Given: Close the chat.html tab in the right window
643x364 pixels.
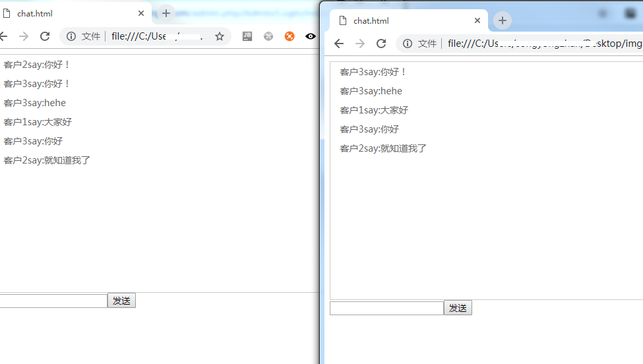Looking at the screenshot, I should tap(477, 20).
